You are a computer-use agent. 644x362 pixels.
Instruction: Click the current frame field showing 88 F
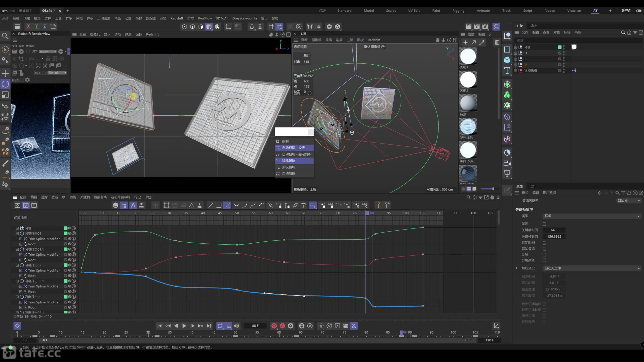(255, 326)
